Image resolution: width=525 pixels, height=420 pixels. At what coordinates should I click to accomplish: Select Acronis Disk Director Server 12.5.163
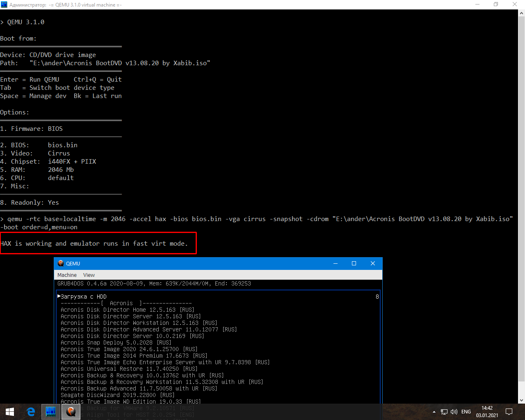tap(131, 316)
